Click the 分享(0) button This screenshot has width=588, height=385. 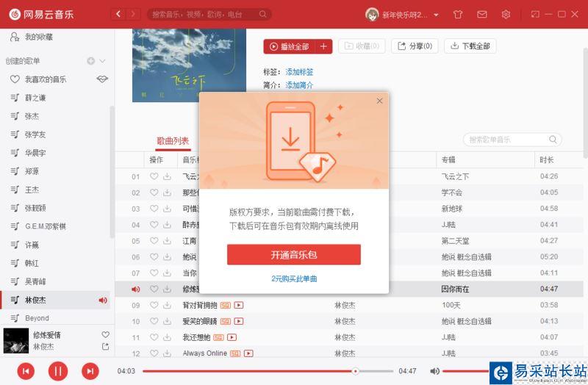pyautogui.click(x=415, y=46)
